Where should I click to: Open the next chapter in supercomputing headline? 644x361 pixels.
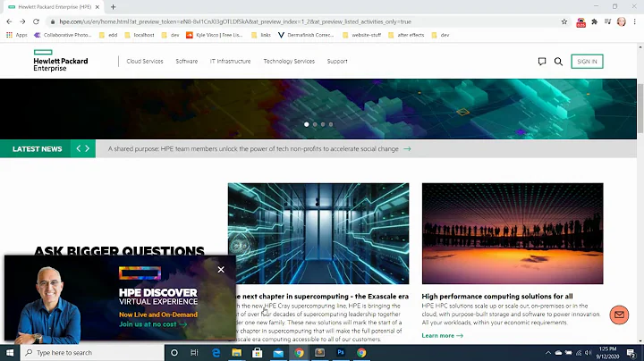point(322,296)
